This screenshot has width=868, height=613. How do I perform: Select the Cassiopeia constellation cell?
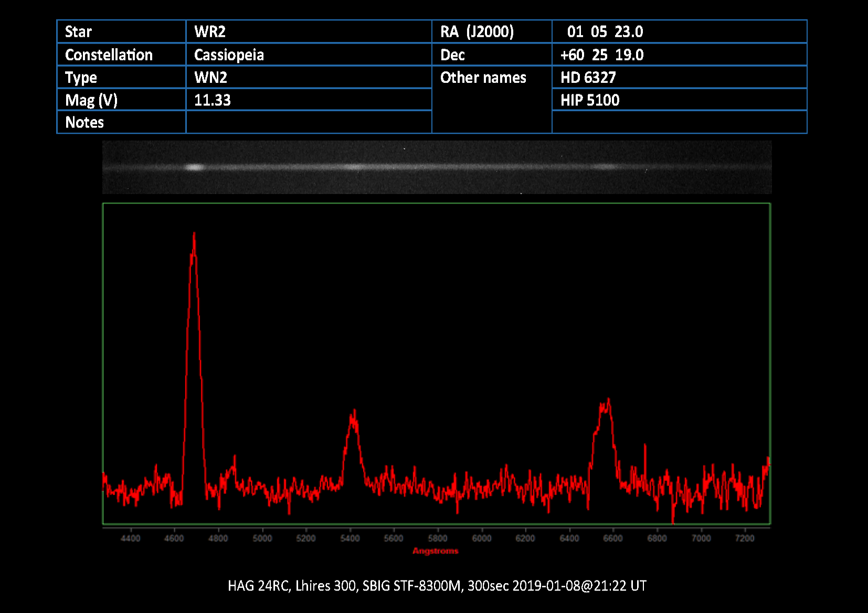229,55
